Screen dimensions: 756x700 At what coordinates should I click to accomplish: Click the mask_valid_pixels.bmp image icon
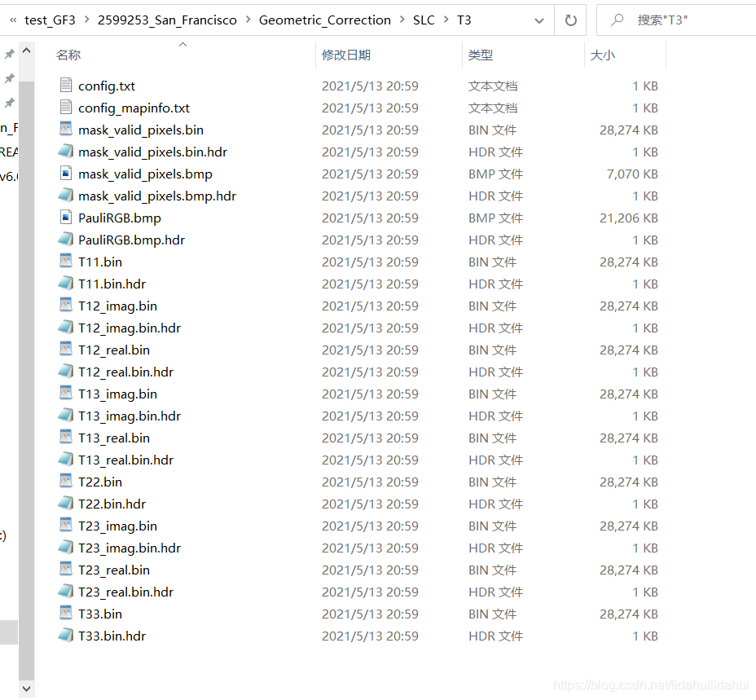click(x=66, y=174)
